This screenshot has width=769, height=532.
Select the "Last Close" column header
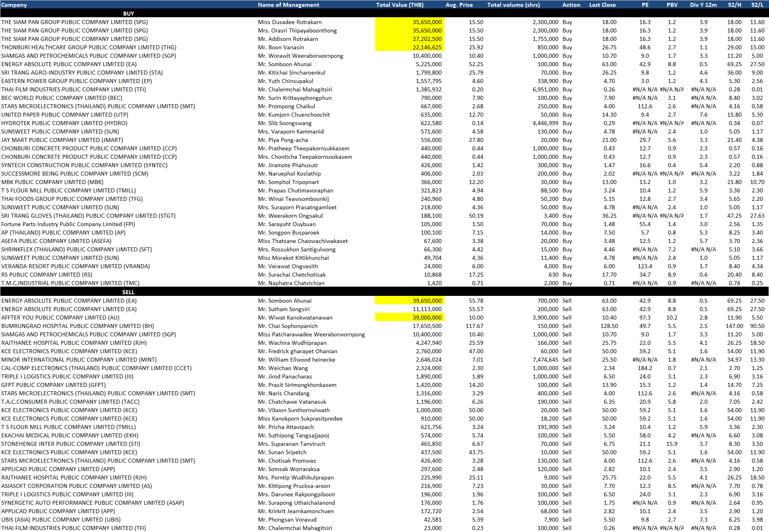(x=602, y=5)
